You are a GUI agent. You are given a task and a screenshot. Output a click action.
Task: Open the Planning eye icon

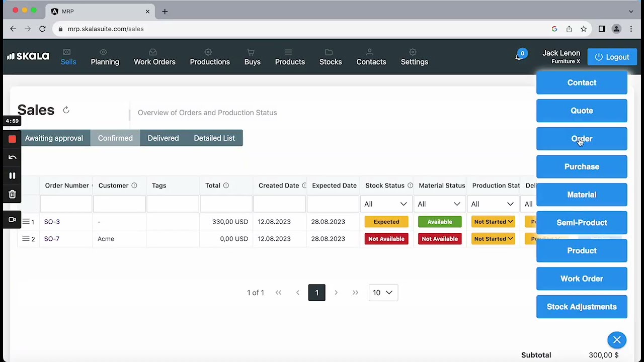coord(103,52)
